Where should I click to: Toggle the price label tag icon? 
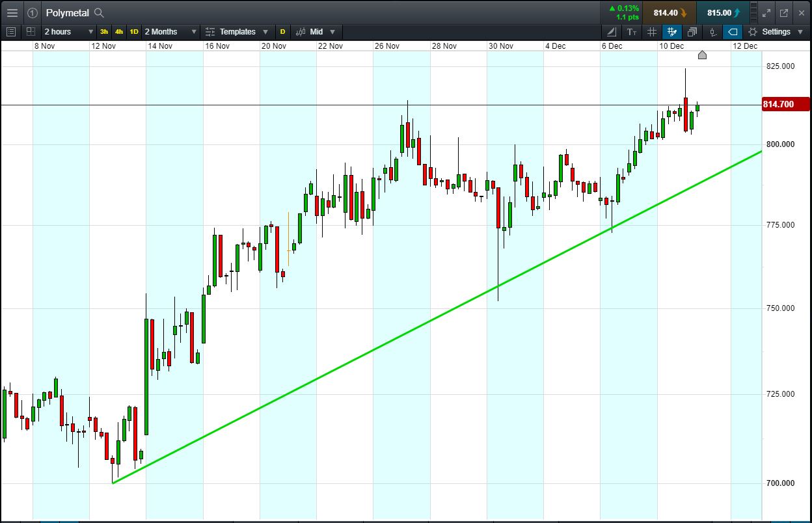coord(733,31)
